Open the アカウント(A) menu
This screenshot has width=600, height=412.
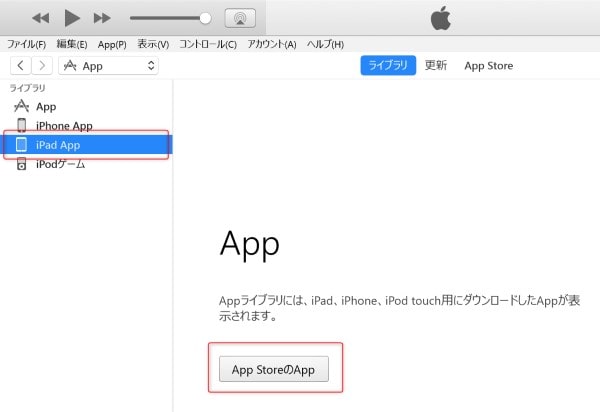pos(272,44)
